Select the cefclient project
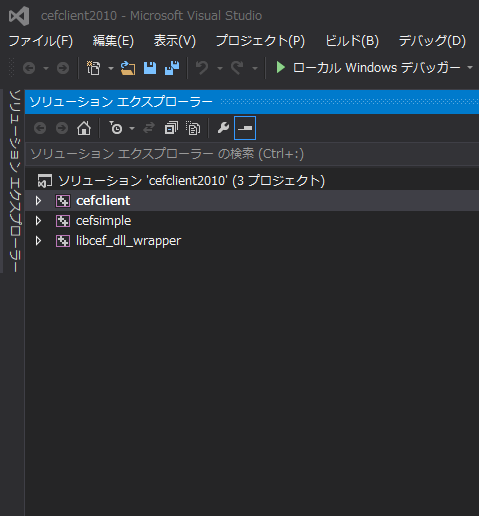The height and width of the screenshot is (516, 479). [x=103, y=201]
